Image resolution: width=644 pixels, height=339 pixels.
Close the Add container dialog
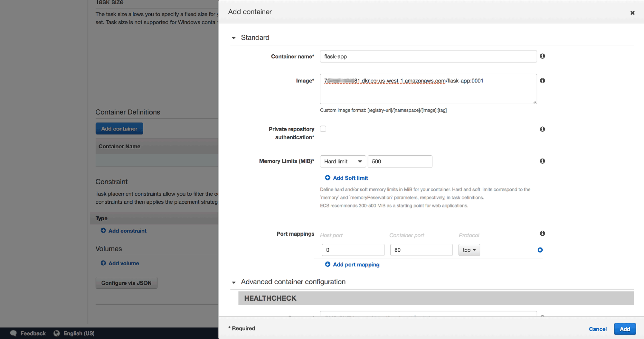632,13
